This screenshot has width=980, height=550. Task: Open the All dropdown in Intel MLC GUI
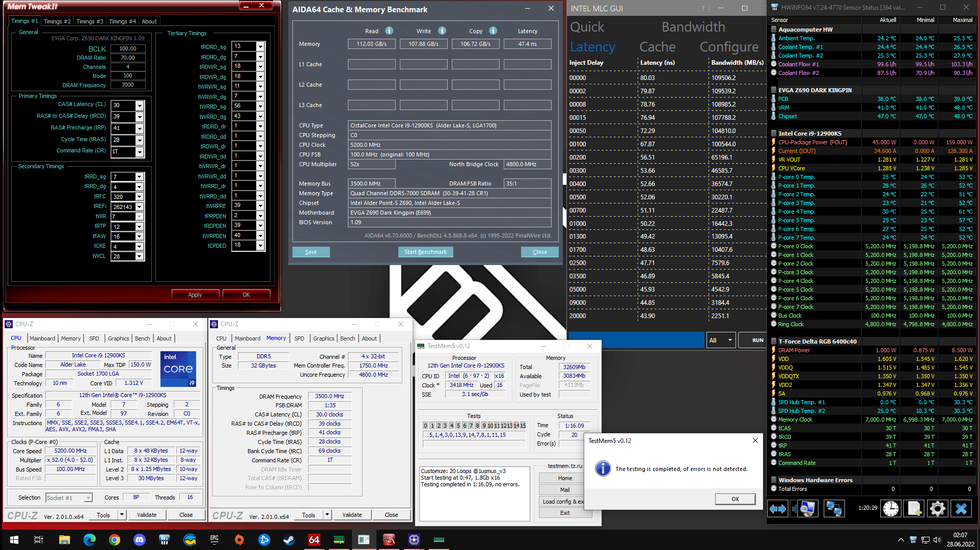[721, 340]
